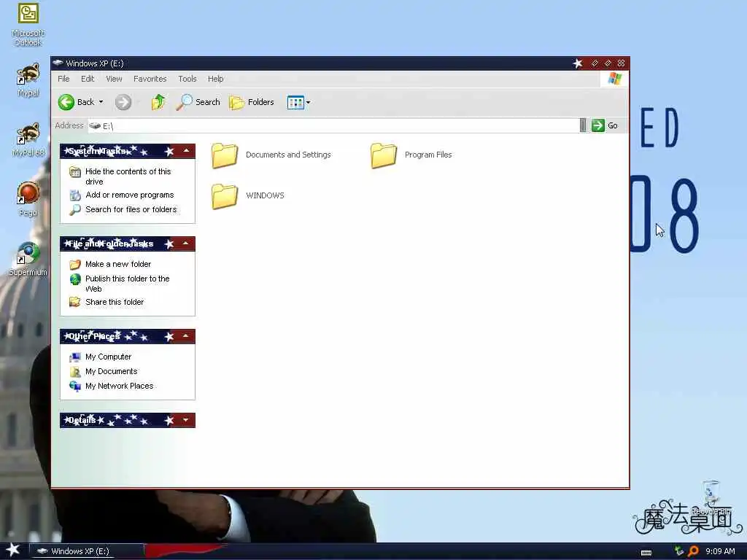The width and height of the screenshot is (747, 560).
Task: Collapse the Other Places panel
Action: click(x=186, y=336)
